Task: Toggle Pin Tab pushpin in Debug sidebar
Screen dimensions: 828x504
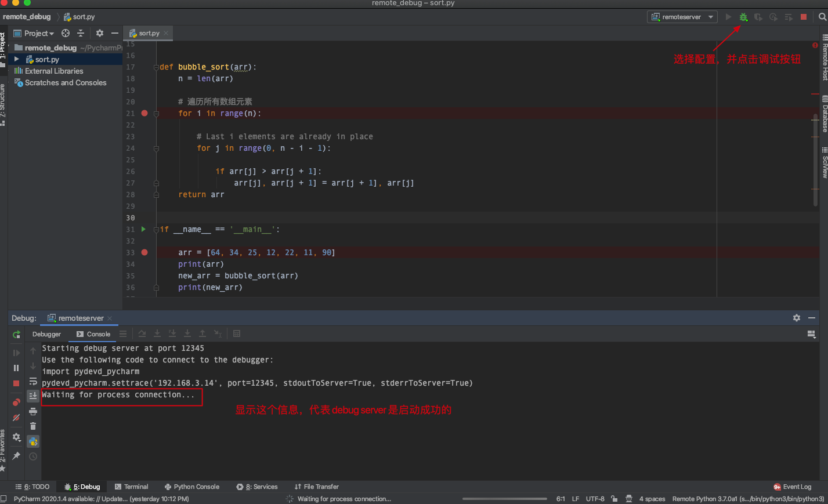Action: (16, 456)
